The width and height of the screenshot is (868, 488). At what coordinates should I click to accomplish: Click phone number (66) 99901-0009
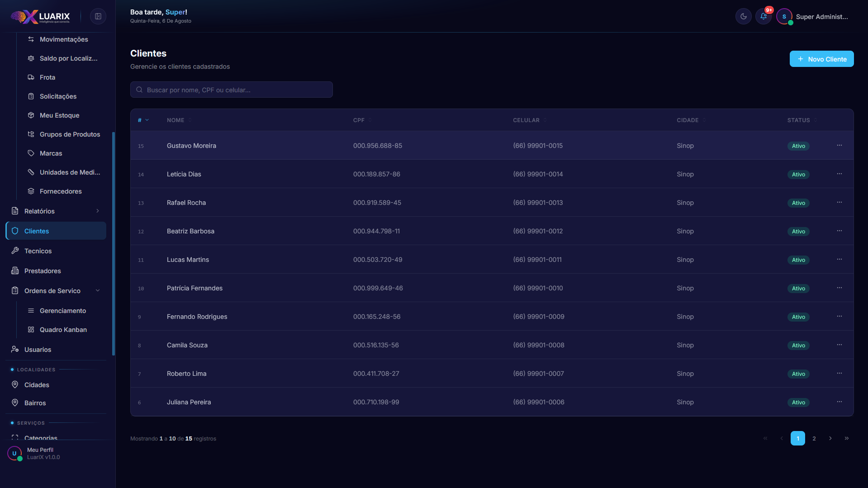539,317
